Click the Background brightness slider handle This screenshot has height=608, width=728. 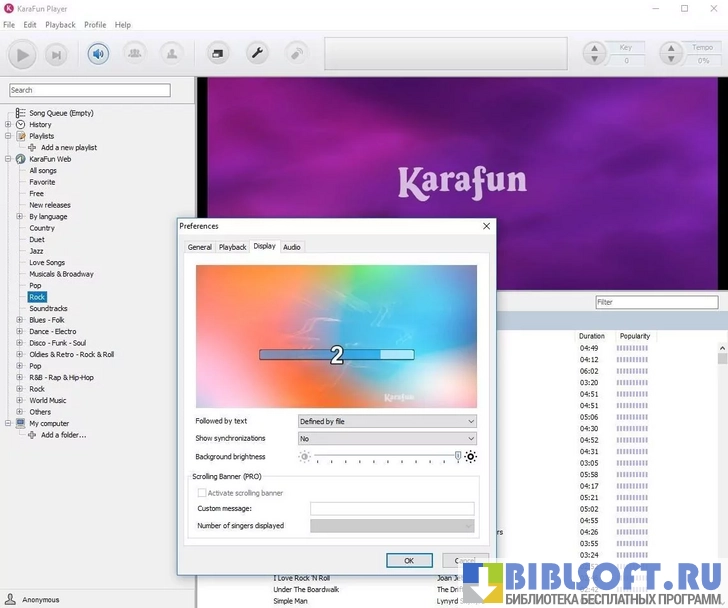pos(458,456)
